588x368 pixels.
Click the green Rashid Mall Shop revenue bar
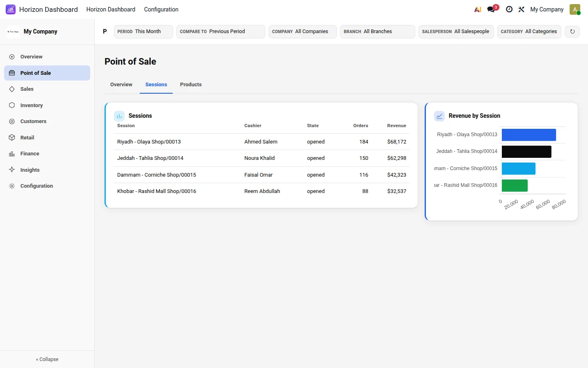(515, 186)
